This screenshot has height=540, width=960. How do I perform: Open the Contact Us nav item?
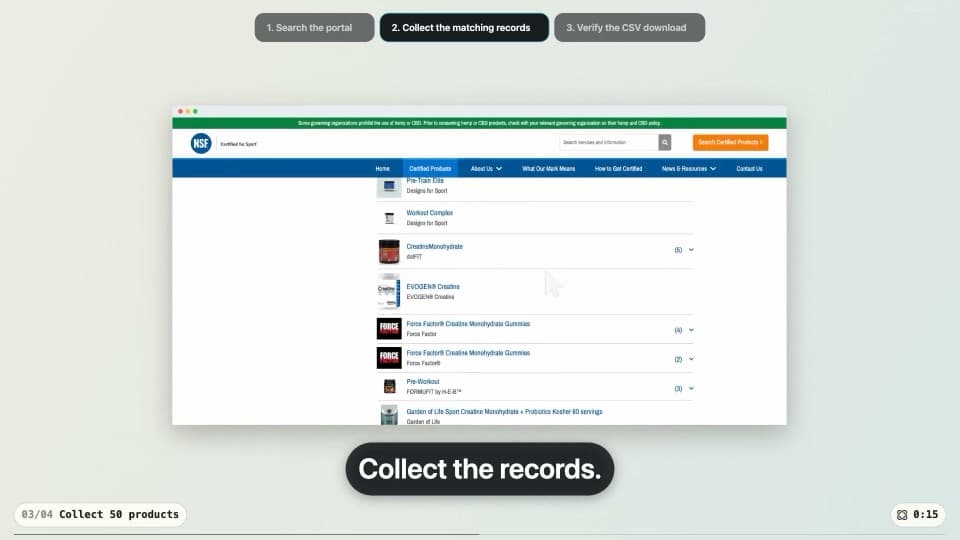(x=749, y=168)
